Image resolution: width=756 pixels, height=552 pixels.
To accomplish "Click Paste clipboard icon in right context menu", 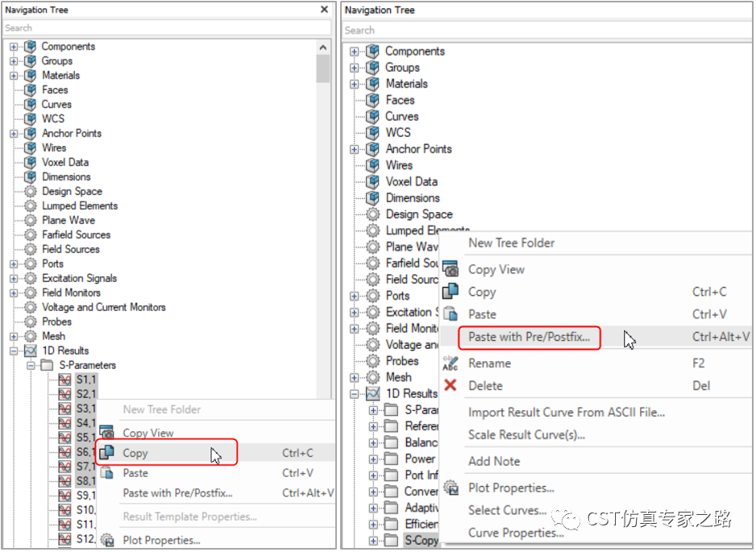I will (x=451, y=313).
